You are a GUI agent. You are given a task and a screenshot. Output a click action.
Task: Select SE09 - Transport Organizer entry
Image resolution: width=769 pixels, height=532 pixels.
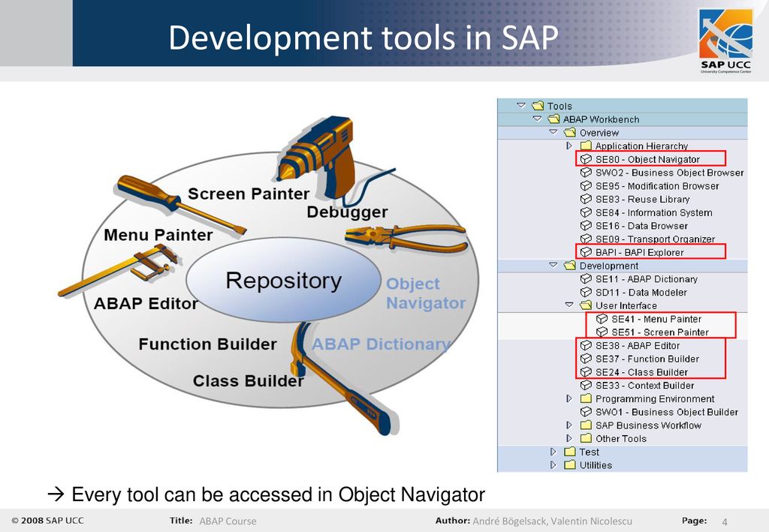[655, 239]
